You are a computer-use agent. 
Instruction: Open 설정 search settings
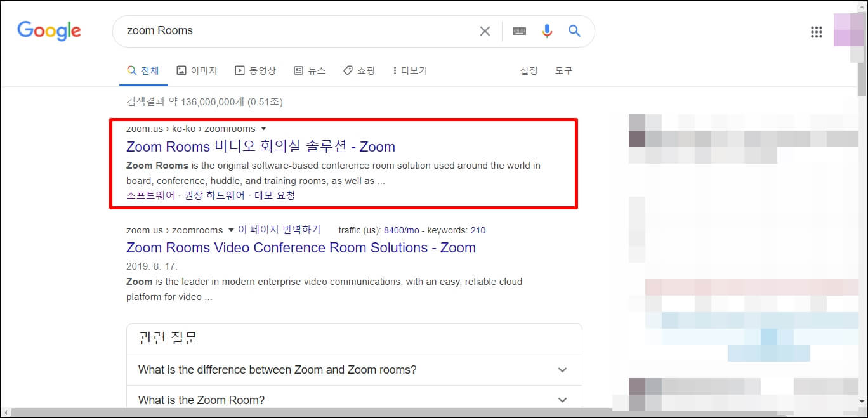[x=529, y=70]
